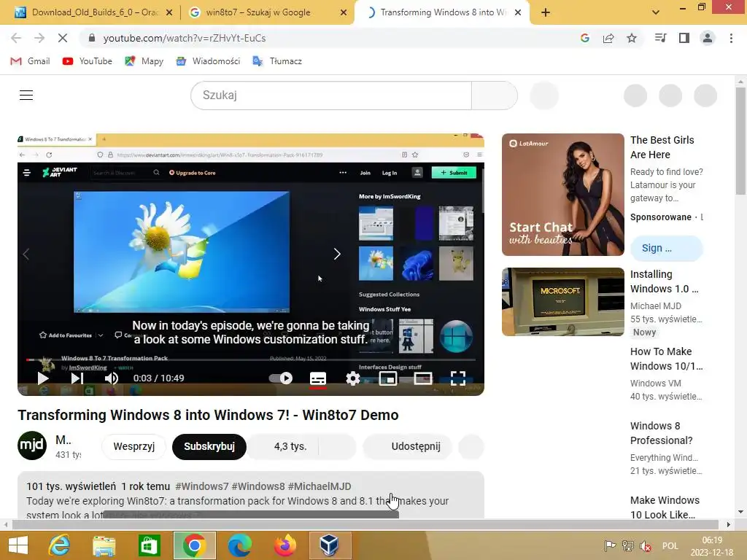The image size is (747, 560).
Task: Click the video progress bar
Action: click(251, 359)
